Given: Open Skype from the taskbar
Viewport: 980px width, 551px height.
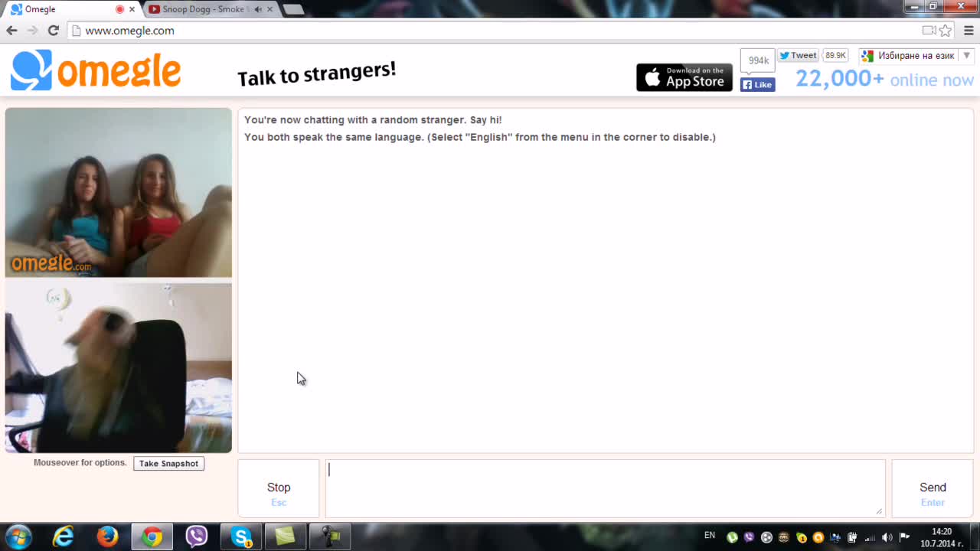Looking at the screenshot, I should pyautogui.click(x=242, y=537).
